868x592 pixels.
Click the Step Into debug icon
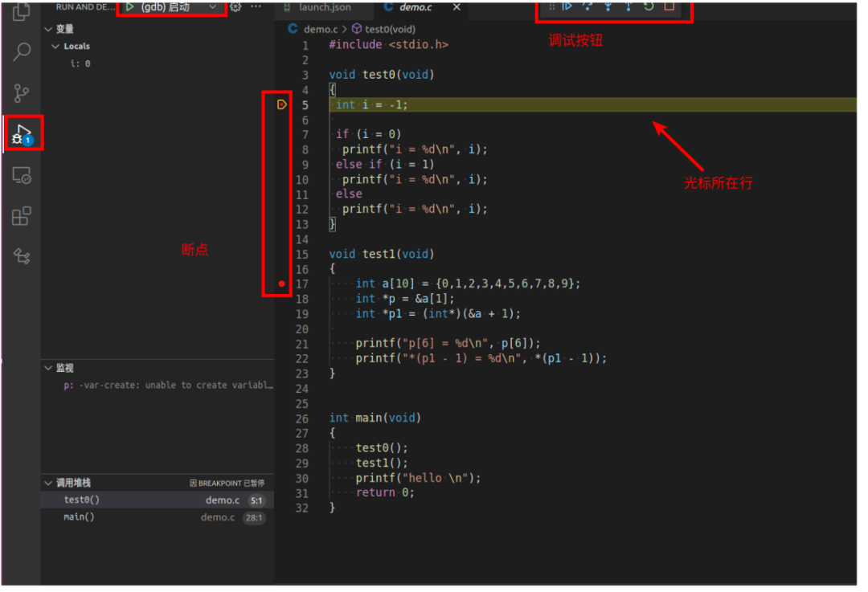point(608,6)
